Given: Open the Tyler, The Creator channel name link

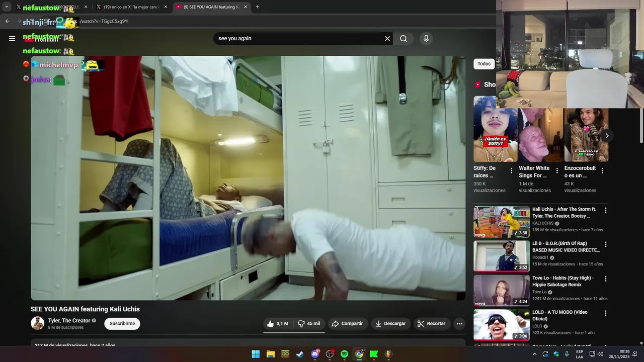Looking at the screenshot, I should (69, 321).
